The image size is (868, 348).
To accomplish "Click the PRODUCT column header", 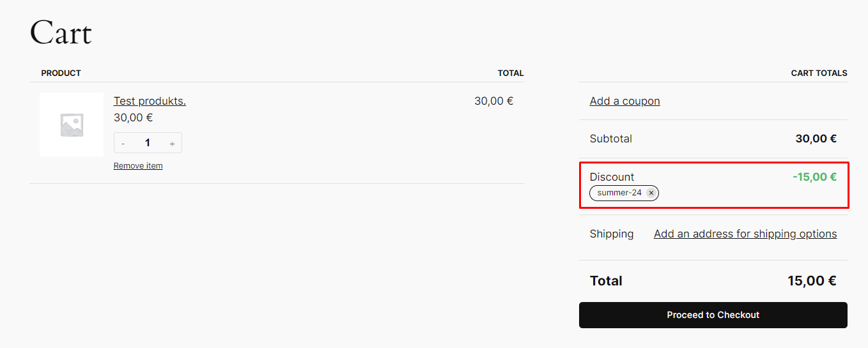I will pyautogui.click(x=61, y=73).
